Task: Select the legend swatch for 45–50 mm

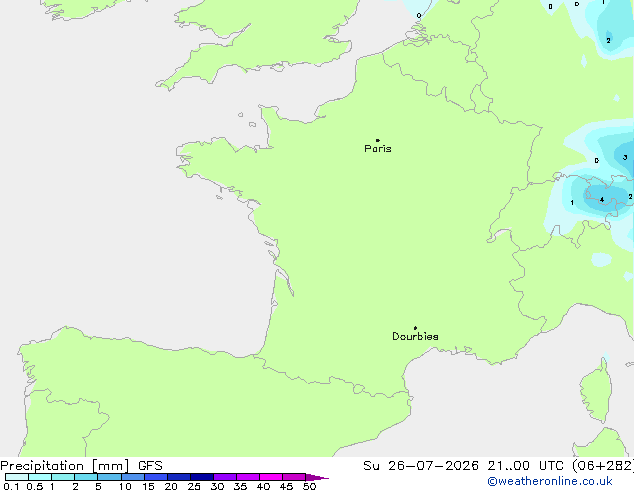Action: [x=294, y=477]
